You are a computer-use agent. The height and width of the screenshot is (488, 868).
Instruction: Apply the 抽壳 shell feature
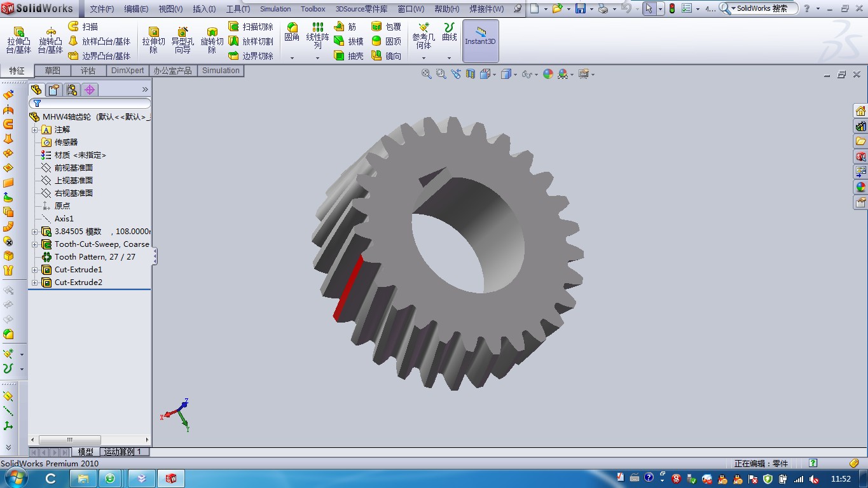[x=349, y=56]
